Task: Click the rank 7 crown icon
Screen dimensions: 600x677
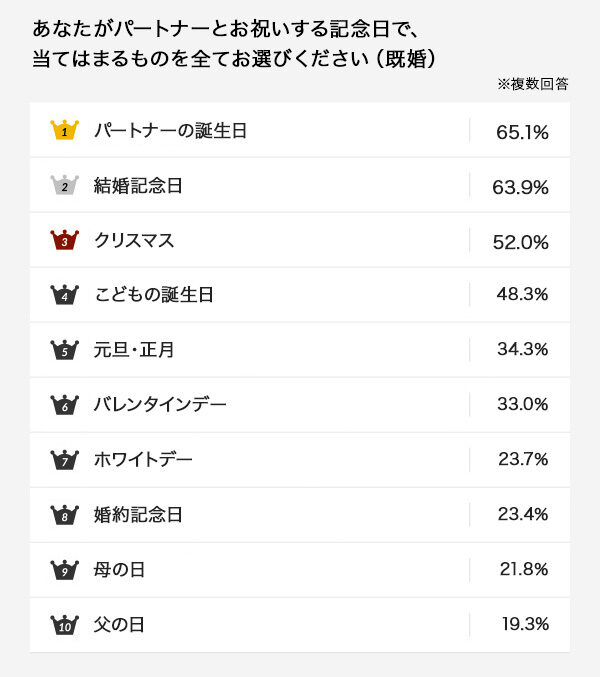Action: pyautogui.click(x=64, y=460)
